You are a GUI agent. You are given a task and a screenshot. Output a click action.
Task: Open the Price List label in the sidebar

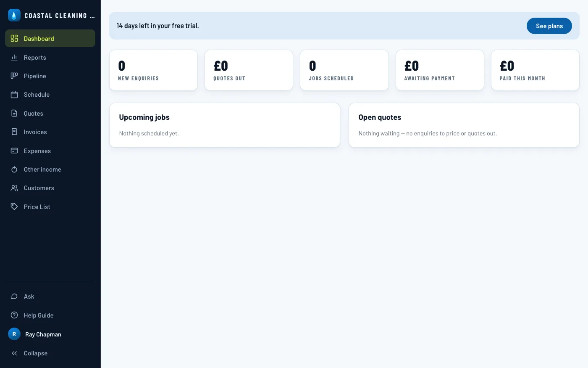[x=37, y=207]
